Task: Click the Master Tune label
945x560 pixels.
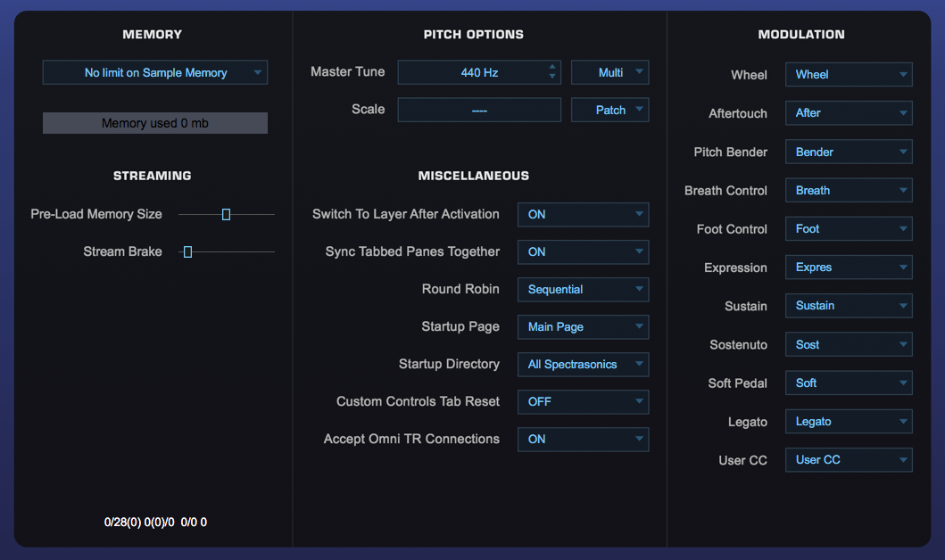Action: [347, 71]
